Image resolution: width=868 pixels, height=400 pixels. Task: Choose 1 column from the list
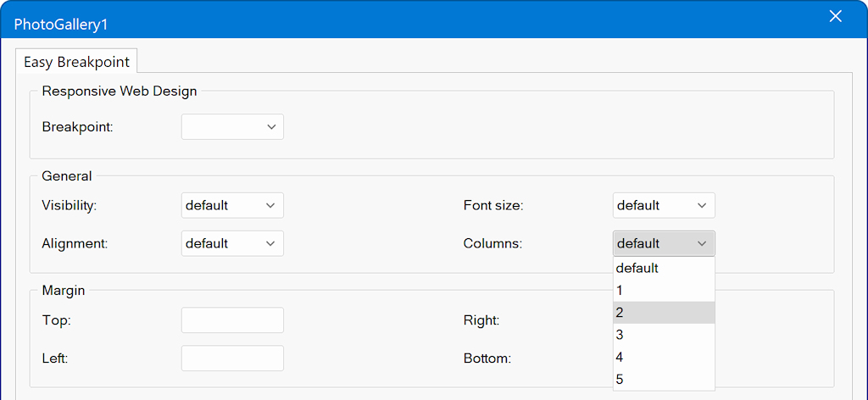663,290
